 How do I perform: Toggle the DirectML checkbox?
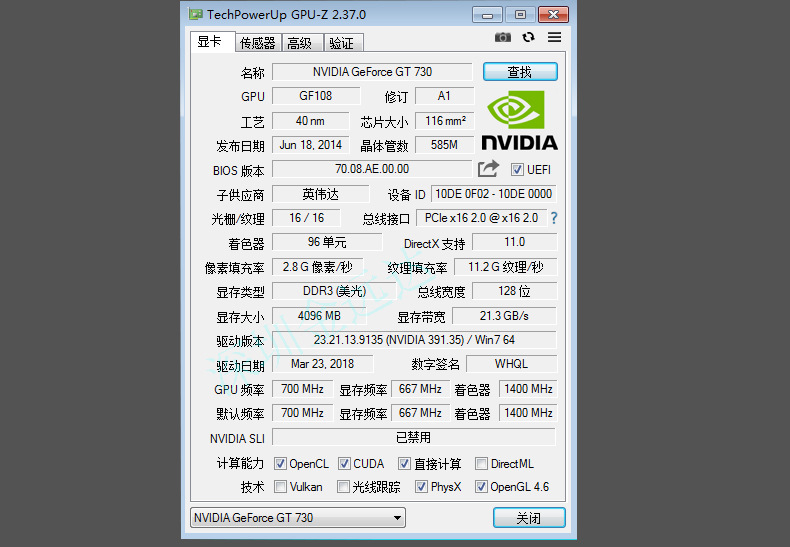tap(481, 463)
